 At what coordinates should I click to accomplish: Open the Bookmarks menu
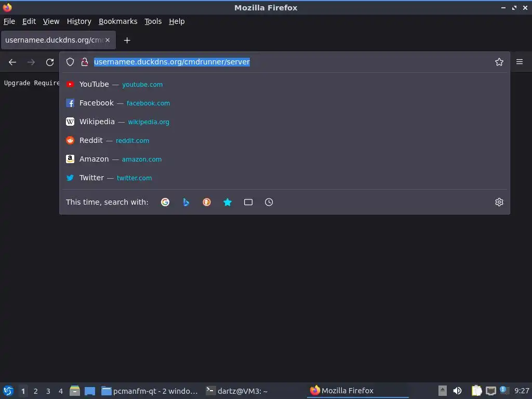point(118,21)
